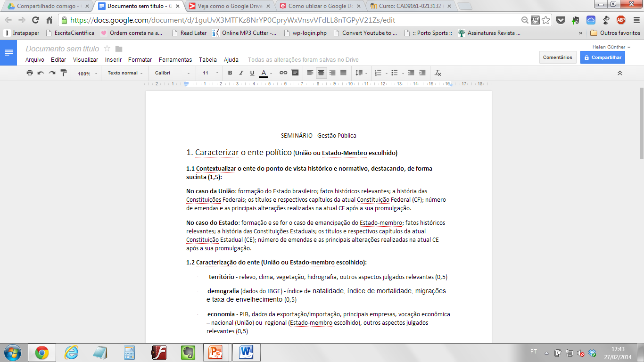Open the Inserir menu
The image size is (644, 362).
pyautogui.click(x=113, y=60)
